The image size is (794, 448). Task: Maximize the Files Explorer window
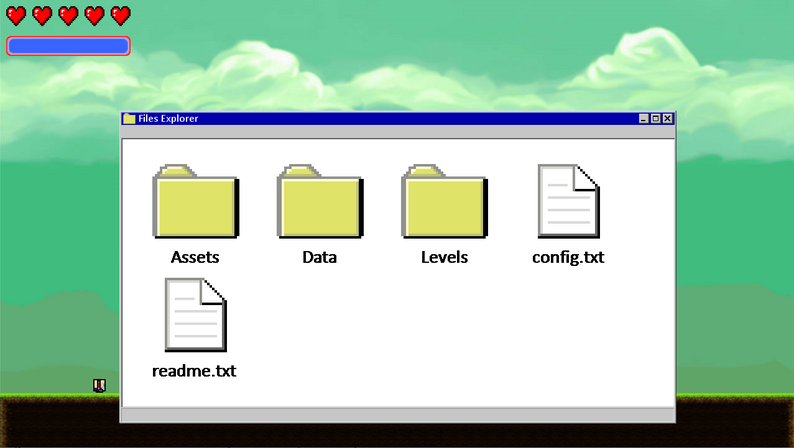tap(656, 118)
